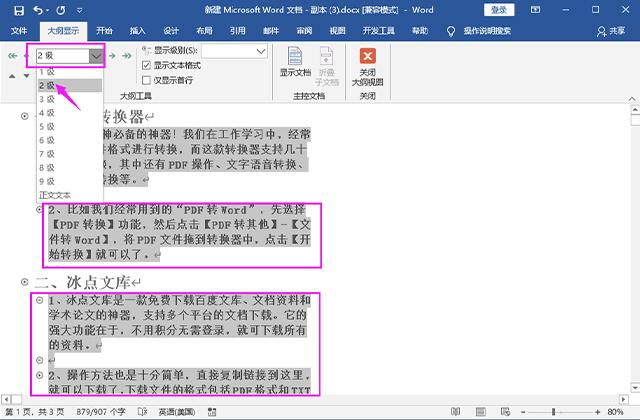Click the macro recording icon in status bar
Viewport: 640px width, 420px height.
[x=212, y=412]
